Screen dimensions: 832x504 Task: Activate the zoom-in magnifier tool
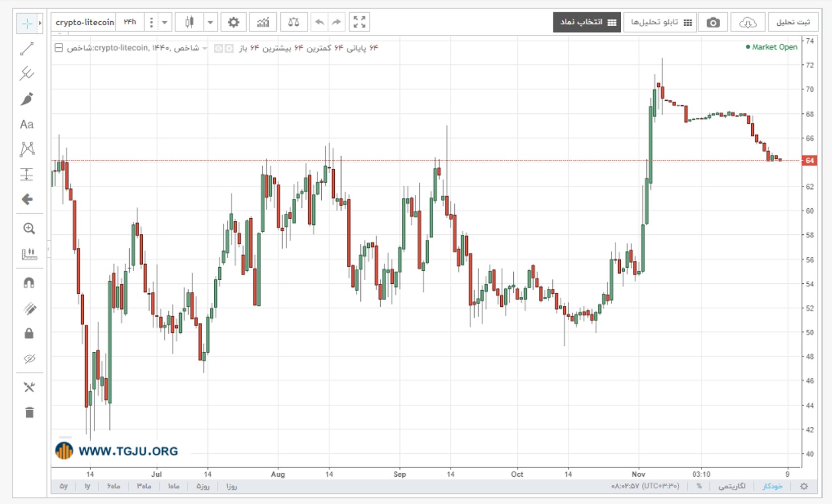(x=29, y=228)
